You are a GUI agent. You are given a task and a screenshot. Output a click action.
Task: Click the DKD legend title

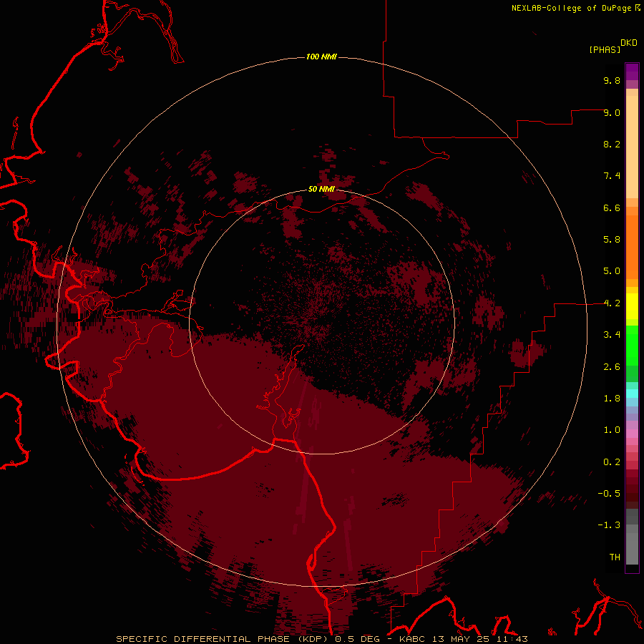[629, 43]
